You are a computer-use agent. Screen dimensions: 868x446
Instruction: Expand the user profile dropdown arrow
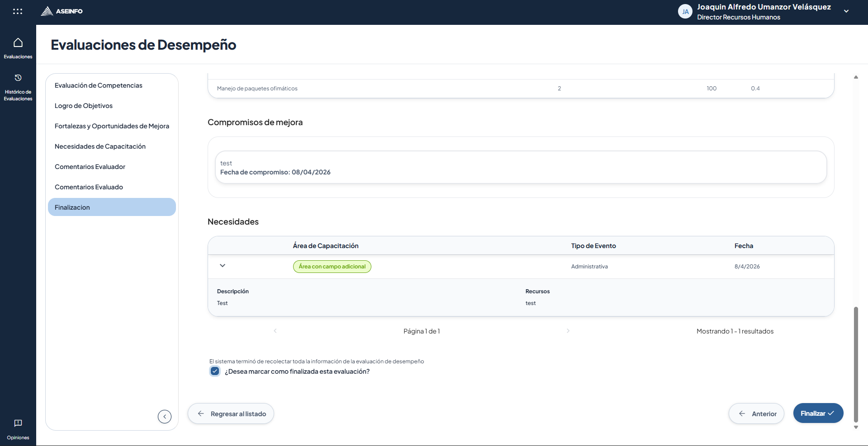pos(846,11)
